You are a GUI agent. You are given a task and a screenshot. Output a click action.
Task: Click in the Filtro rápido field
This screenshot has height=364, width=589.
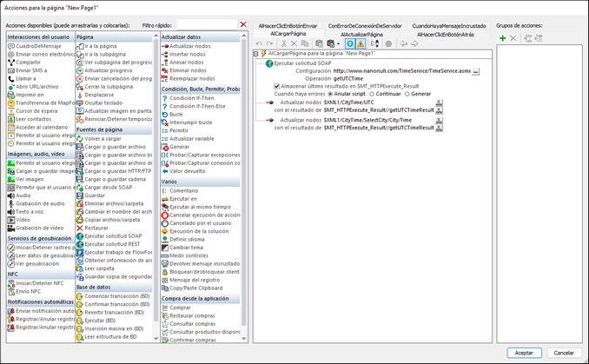pos(207,25)
